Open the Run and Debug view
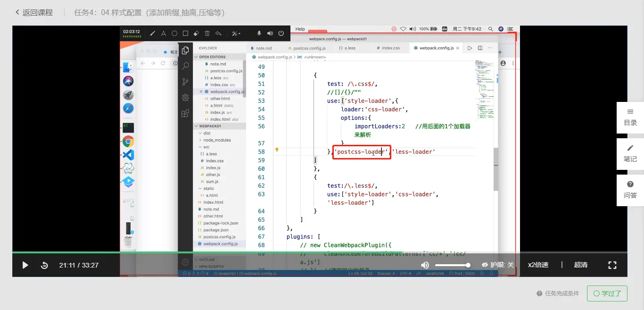 (x=185, y=98)
